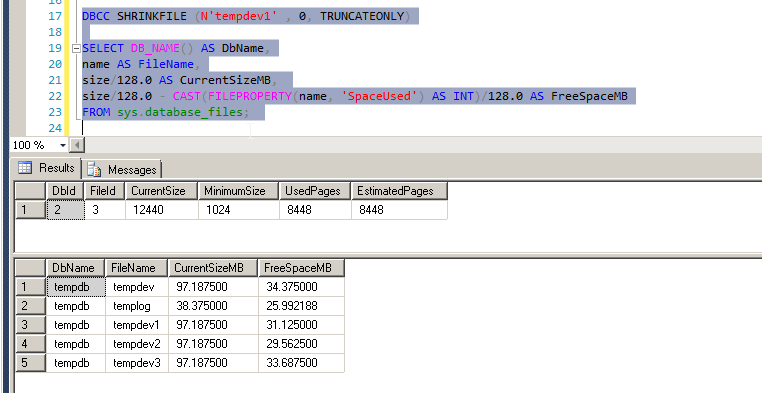Click the FROM sys.database_files code line
Viewport: 762px width, 393px height.
click(x=165, y=112)
